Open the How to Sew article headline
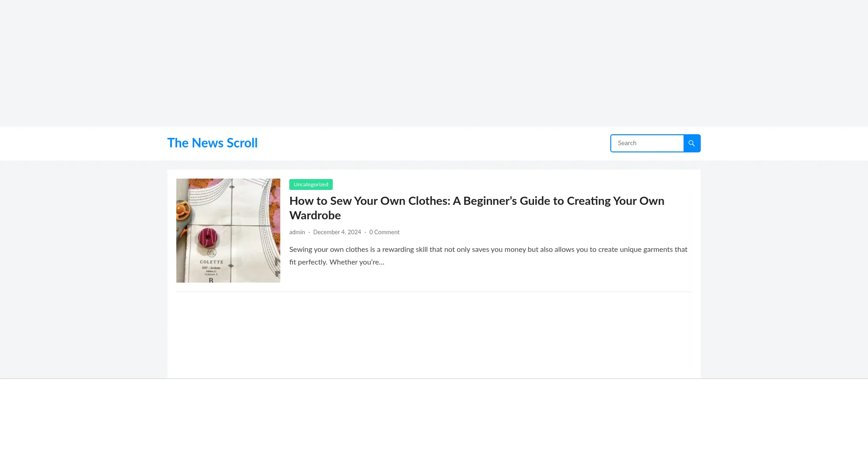 476,201
